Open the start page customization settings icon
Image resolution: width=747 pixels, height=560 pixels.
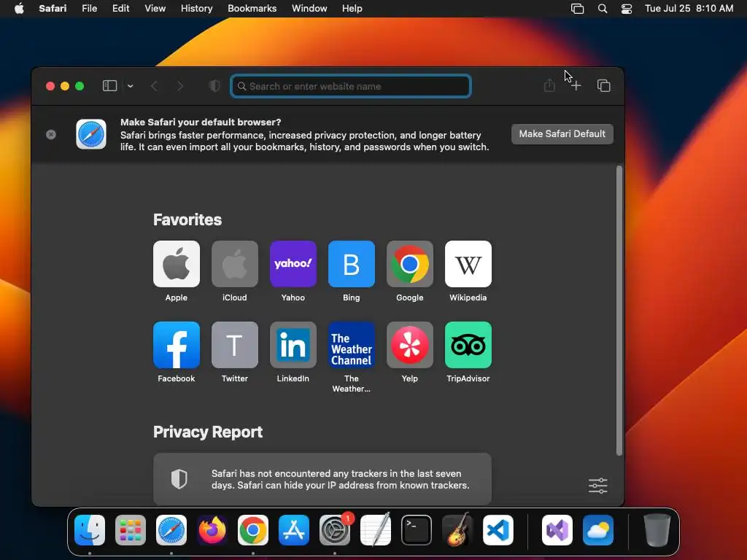[x=598, y=486]
